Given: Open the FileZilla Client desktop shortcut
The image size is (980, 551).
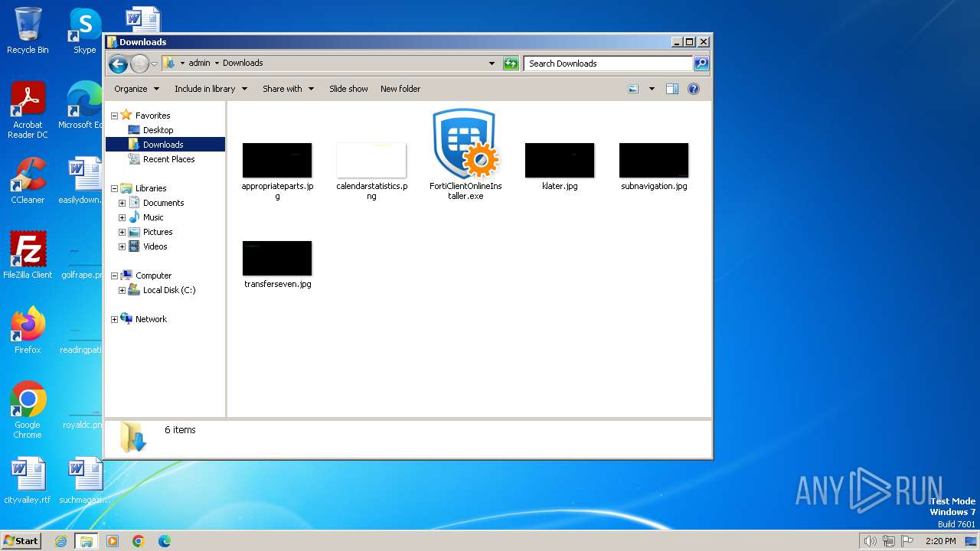Looking at the screenshot, I should pos(28,255).
